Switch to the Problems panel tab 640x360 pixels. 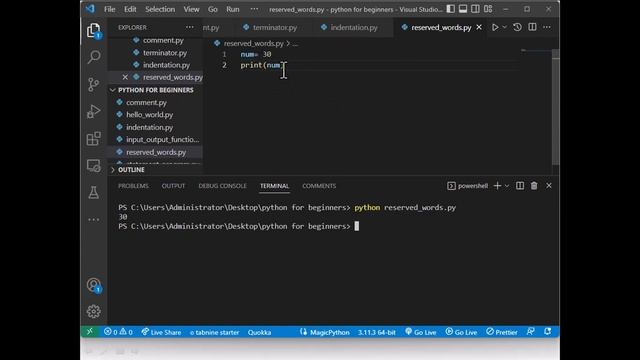click(133, 186)
